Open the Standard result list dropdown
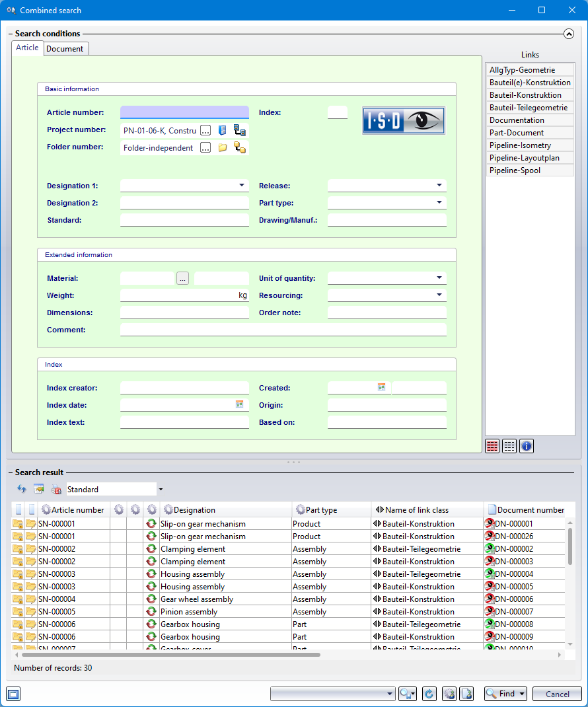The width and height of the screenshot is (588, 707). (x=161, y=489)
